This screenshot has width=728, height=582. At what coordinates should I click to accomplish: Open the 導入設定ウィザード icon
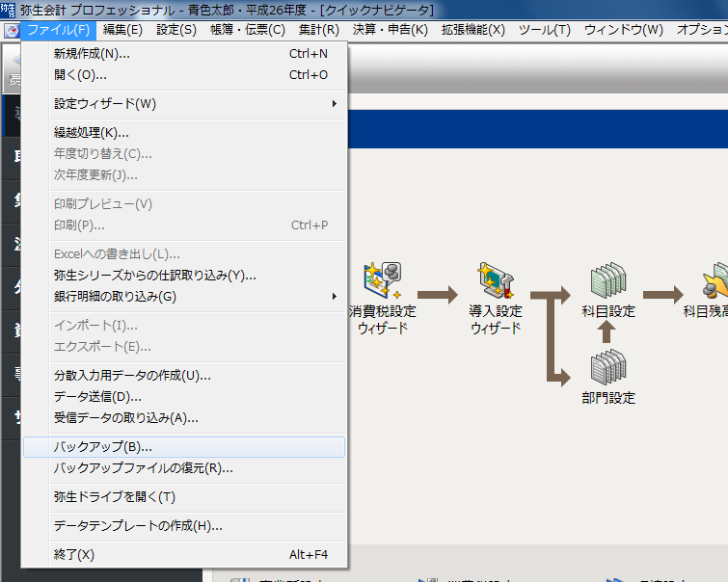click(496, 281)
